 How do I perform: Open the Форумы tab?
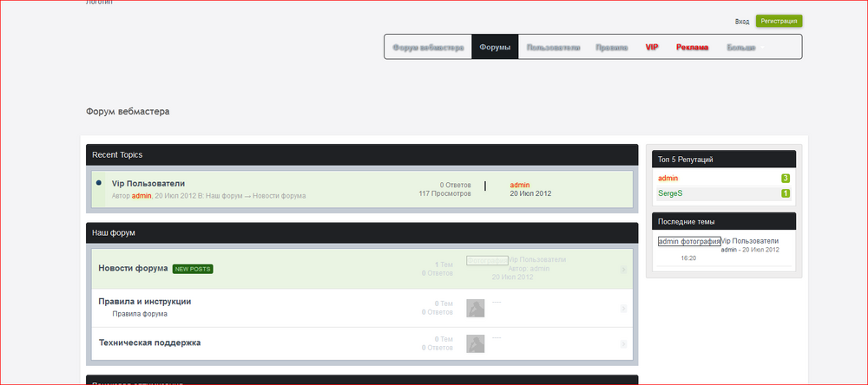(495, 47)
